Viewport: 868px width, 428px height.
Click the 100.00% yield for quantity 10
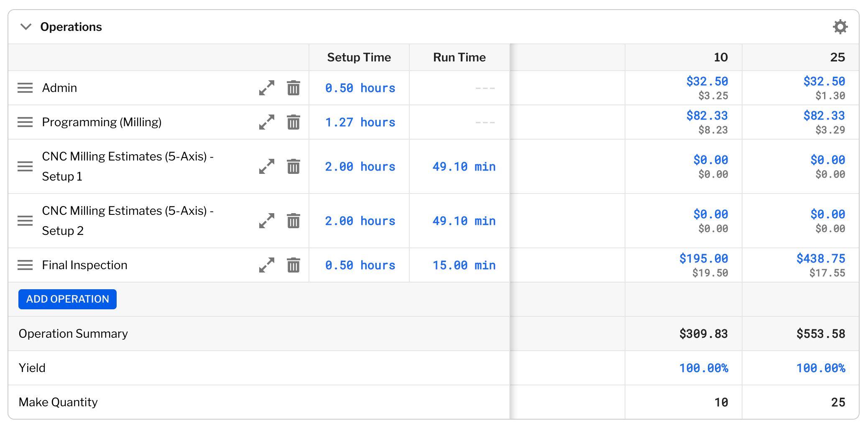[704, 368]
